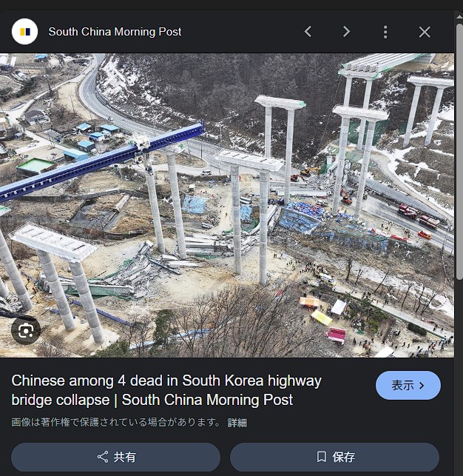
Task: Click the South China Morning Post source name
Action: coord(115,32)
